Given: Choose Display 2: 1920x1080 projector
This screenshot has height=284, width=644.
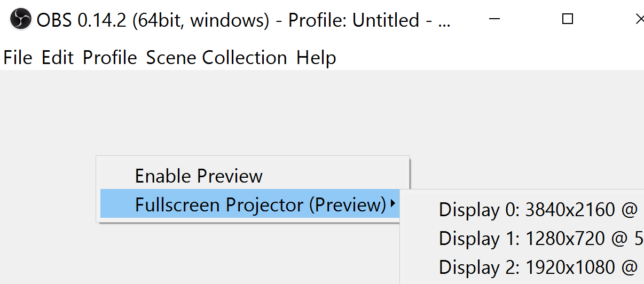Looking at the screenshot, I should pos(539,266).
